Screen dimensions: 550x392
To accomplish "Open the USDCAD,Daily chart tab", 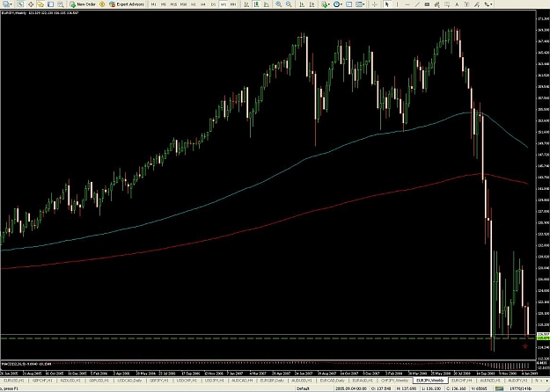I will tap(129, 381).
